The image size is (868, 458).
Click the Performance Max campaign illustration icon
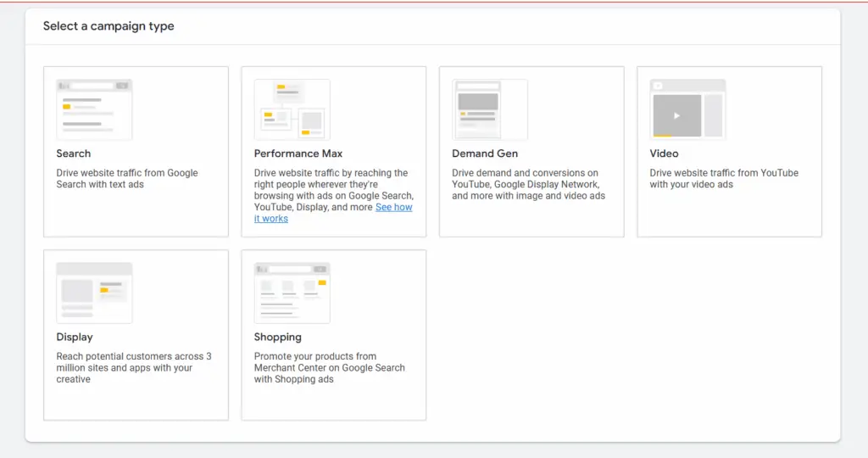(x=292, y=109)
